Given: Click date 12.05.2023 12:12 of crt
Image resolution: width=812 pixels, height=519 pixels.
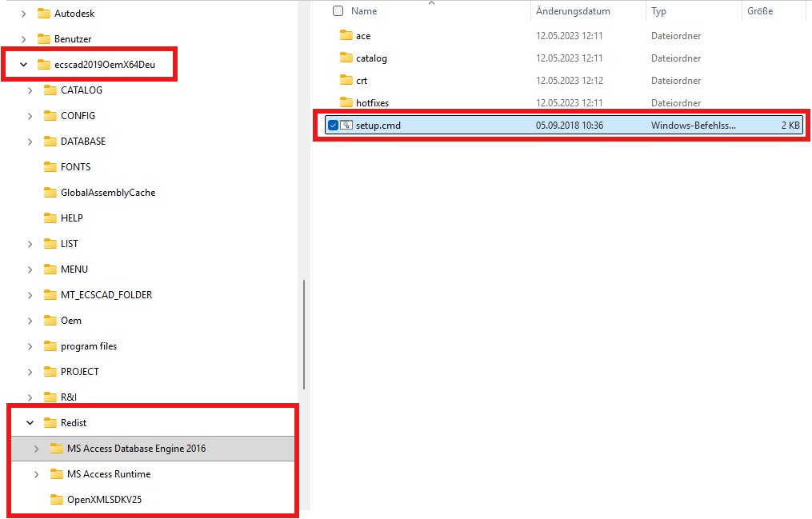Looking at the screenshot, I should pyautogui.click(x=569, y=80).
